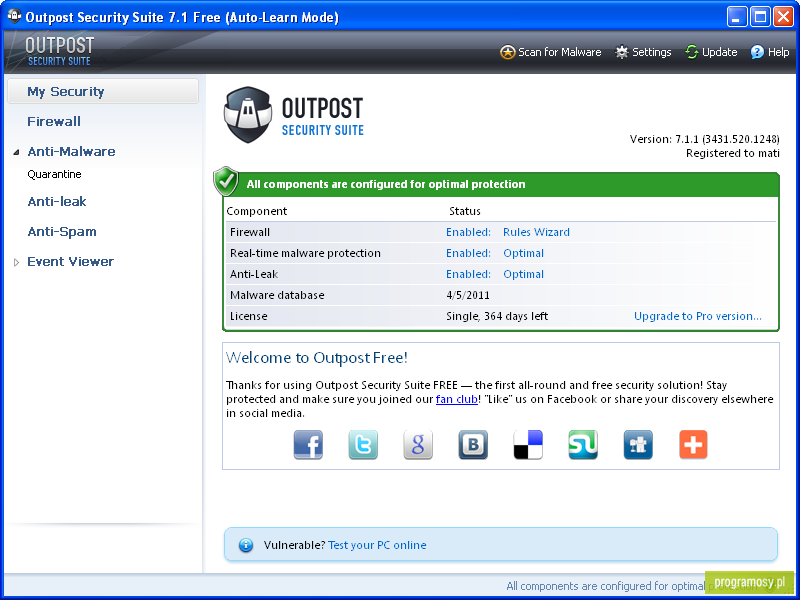Screen dimensions: 800x600
Task: Click the 'Malware database' row label
Action: (277, 295)
